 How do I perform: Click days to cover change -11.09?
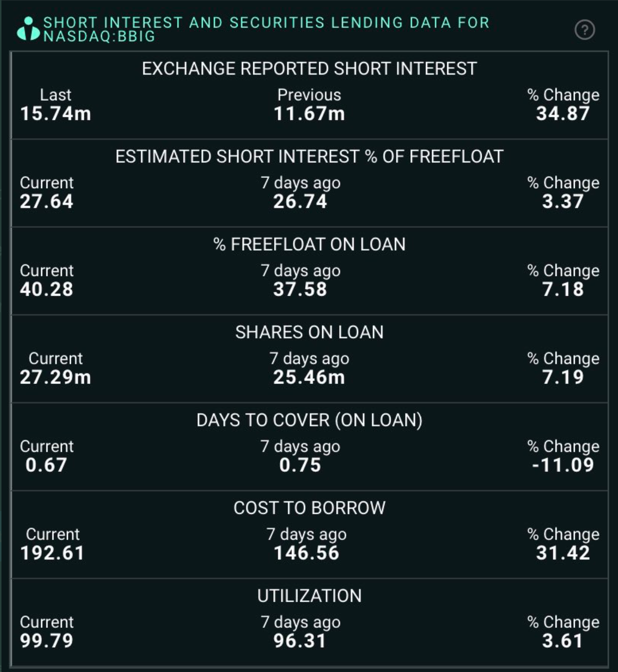click(x=563, y=465)
